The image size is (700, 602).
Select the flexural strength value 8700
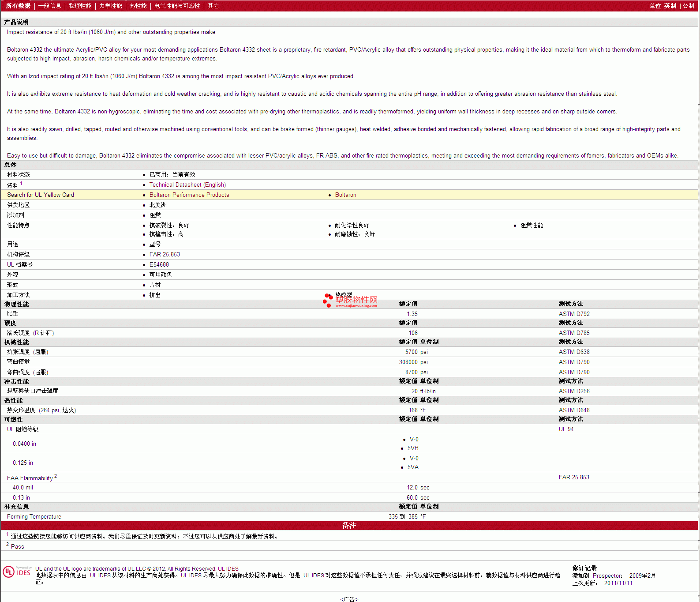pyautogui.click(x=412, y=372)
